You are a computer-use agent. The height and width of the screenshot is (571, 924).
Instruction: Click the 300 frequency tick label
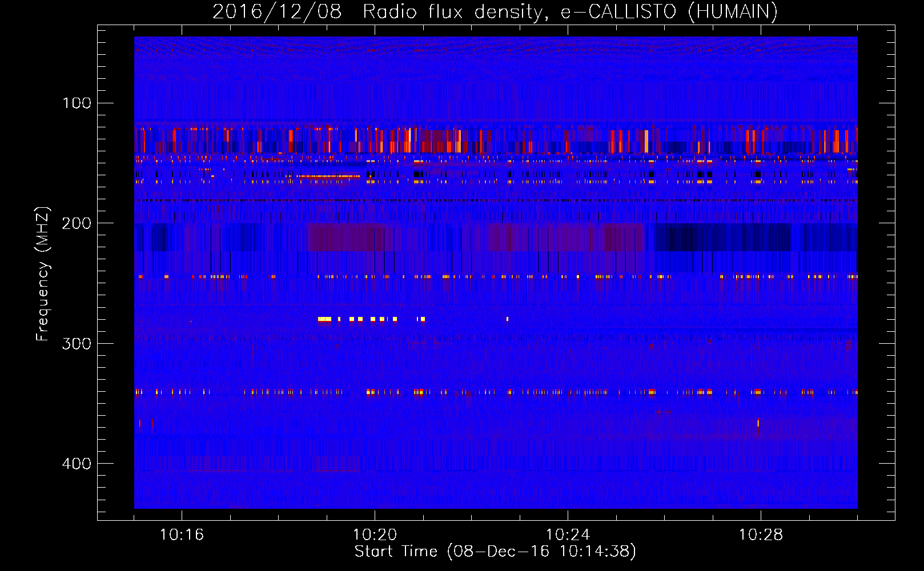pyautogui.click(x=77, y=344)
